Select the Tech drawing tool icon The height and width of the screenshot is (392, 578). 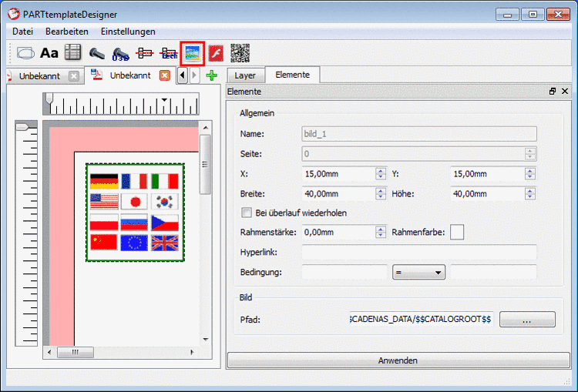[x=169, y=54]
